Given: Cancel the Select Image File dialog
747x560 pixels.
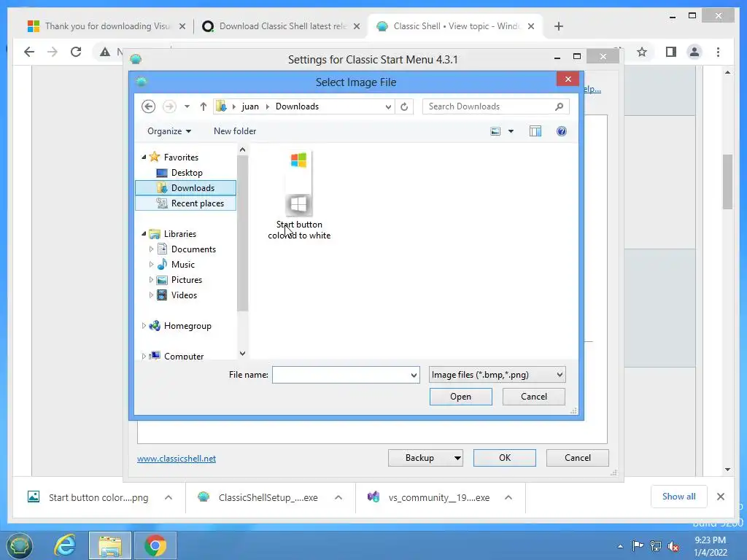Looking at the screenshot, I should click(x=533, y=396).
